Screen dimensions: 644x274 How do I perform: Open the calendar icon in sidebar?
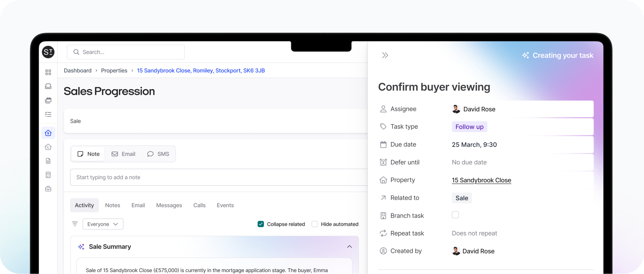coord(48,100)
